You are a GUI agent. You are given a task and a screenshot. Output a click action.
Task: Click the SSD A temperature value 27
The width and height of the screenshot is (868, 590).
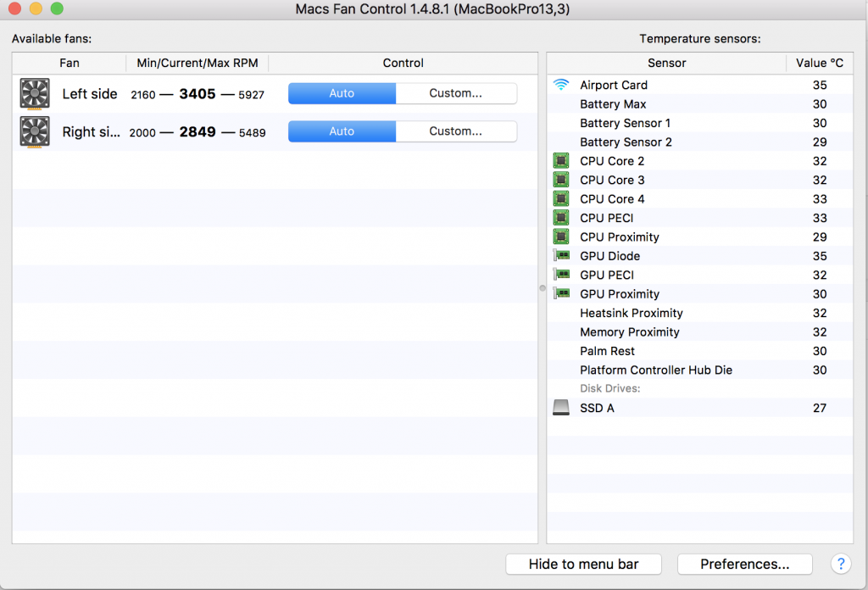click(x=820, y=408)
